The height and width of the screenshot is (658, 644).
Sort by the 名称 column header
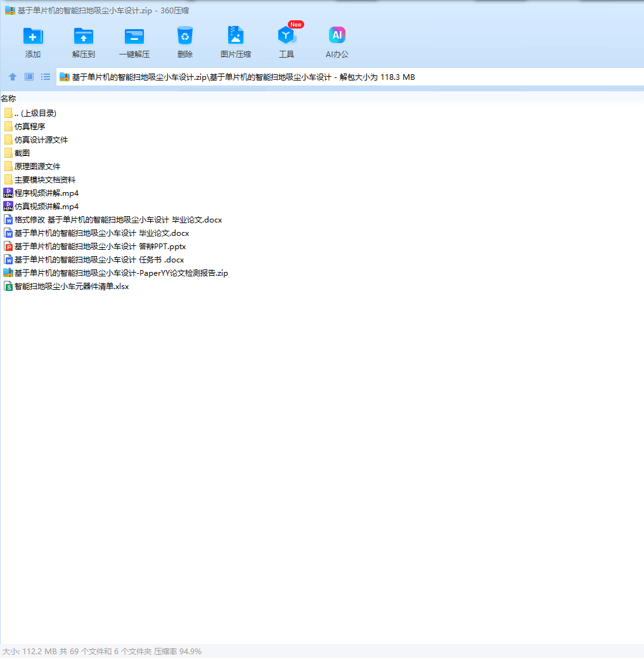(8, 99)
